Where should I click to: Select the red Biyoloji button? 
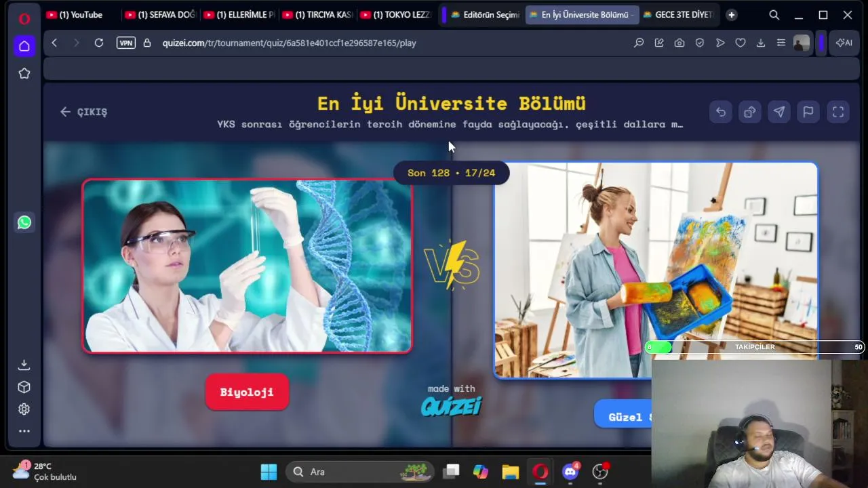click(x=247, y=392)
